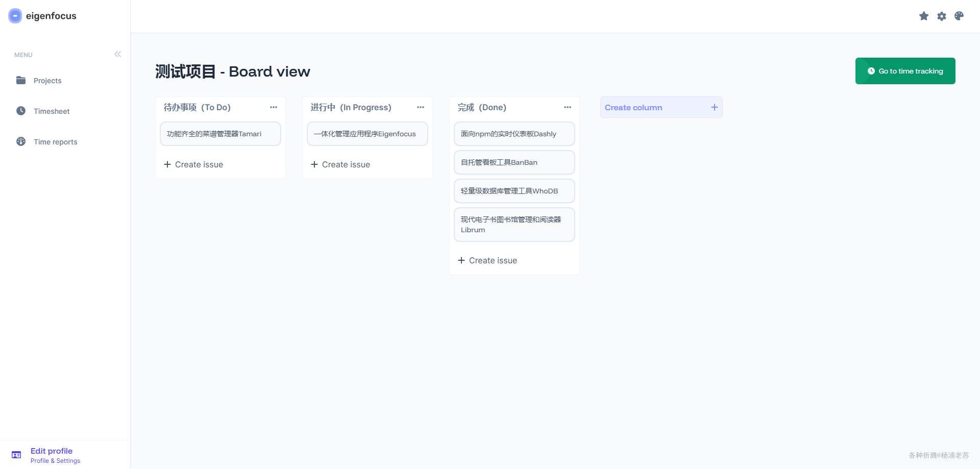Screen dimensions: 980x469
Task: Click the eigenfocus logo icon
Action: [x=15, y=16]
